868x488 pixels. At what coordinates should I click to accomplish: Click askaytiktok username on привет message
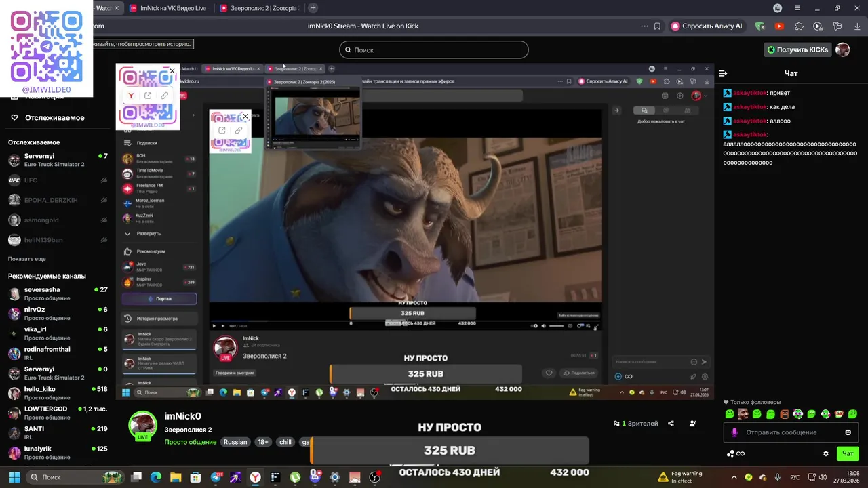pyautogui.click(x=749, y=93)
